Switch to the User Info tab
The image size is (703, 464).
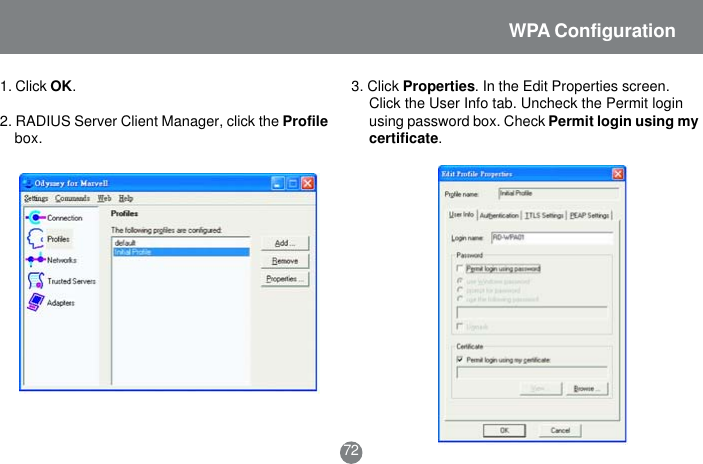click(x=461, y=215)
